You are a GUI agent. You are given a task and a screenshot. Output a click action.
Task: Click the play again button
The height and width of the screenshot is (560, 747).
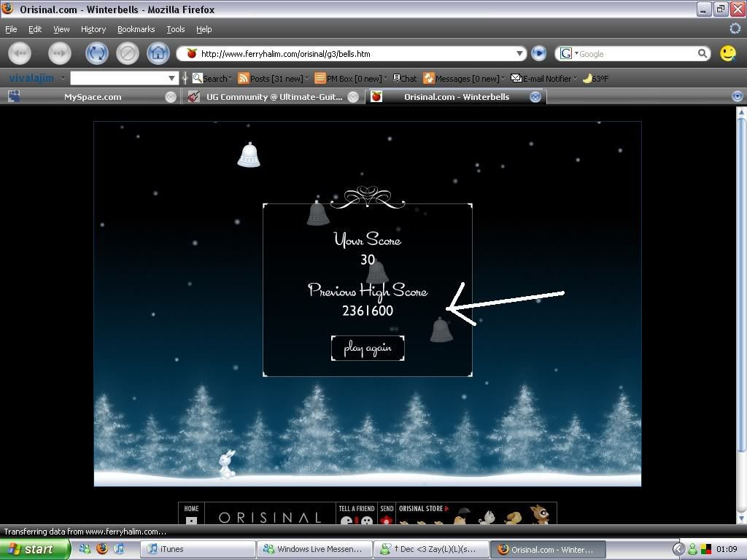[x=368, y=348]
